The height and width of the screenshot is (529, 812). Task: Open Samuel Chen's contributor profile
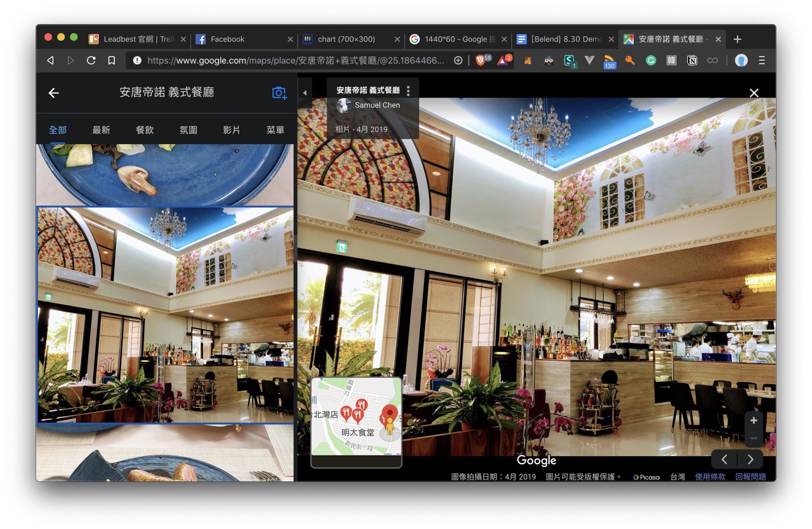[377, 105]
